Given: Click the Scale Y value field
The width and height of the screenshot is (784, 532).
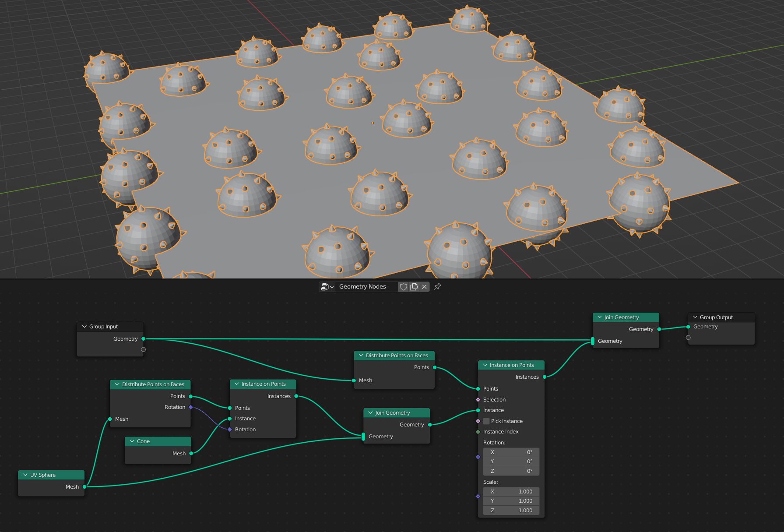Looking at the screenshot, I should [x=511, y=500].
